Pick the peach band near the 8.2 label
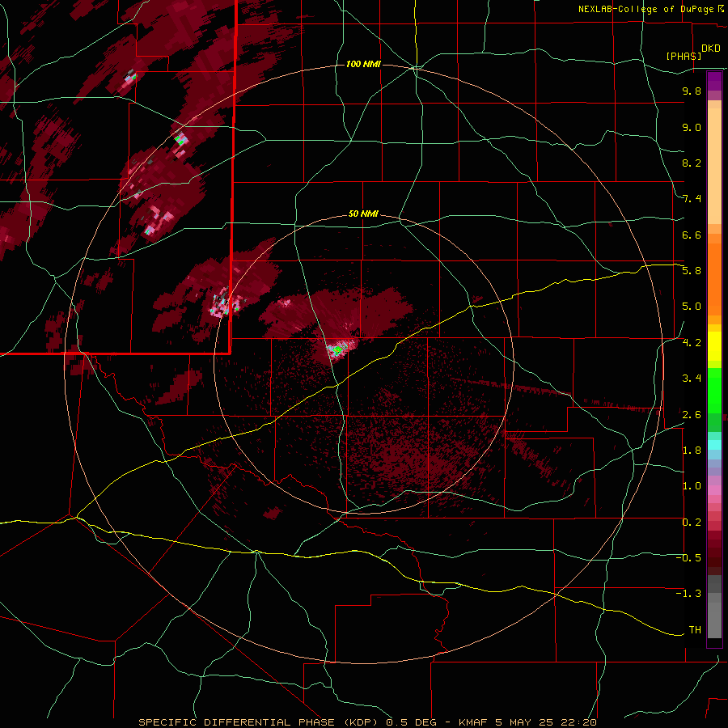Image resolution: width=728 pixels, height=728 pixels. (714, 166)
